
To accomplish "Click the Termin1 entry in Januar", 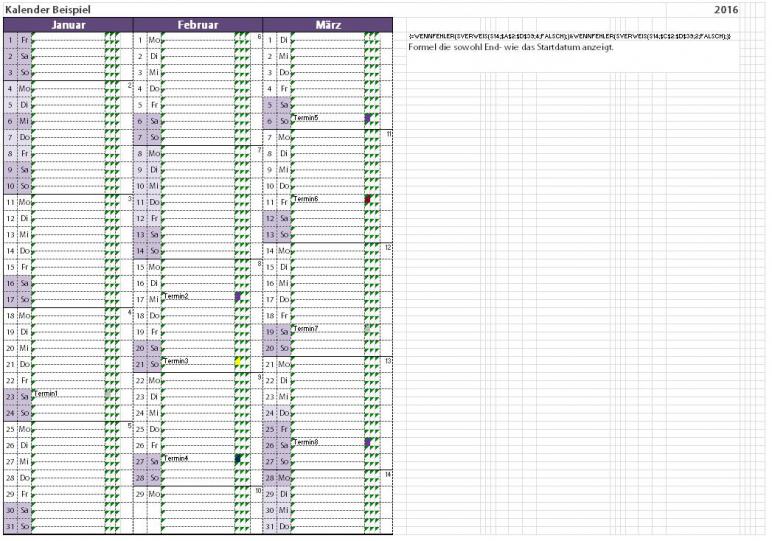I will [46, 393].
